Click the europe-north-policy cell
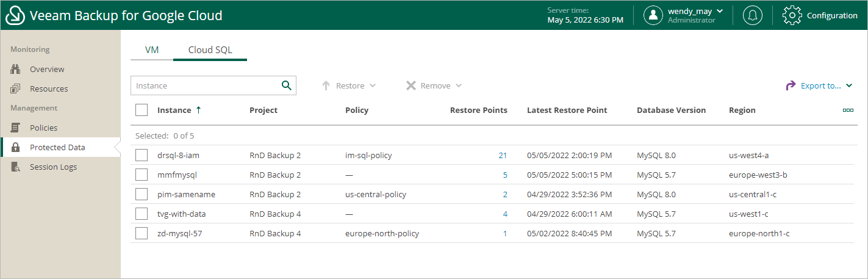This screenshot has width=868, height=279. (x=382, y=233)
